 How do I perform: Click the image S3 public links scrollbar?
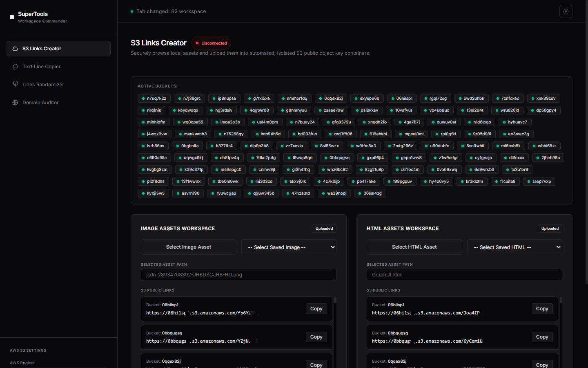[x=335, y=300]
